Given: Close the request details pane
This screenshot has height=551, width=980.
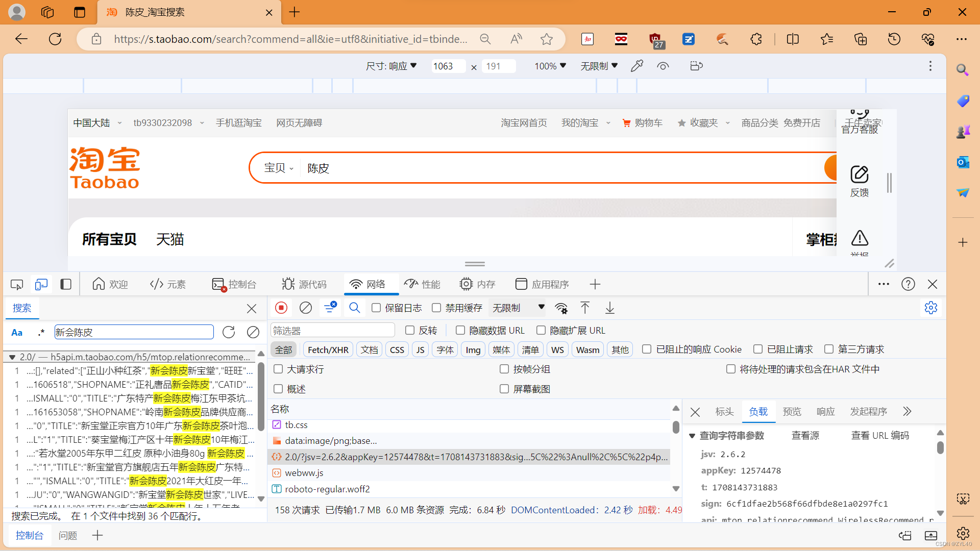Looking at the screenshot, I should point(695,412).
